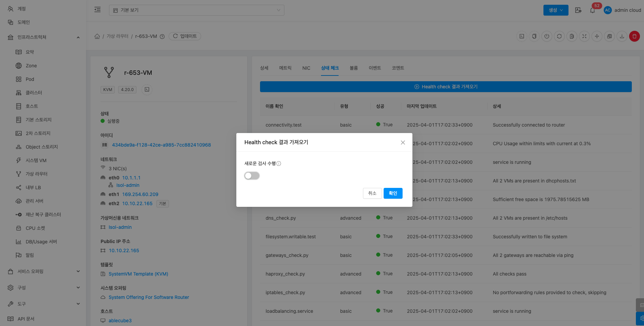Open the ablecube3 host link
Screen dimensions: 644x326
(x=120, y=321)
